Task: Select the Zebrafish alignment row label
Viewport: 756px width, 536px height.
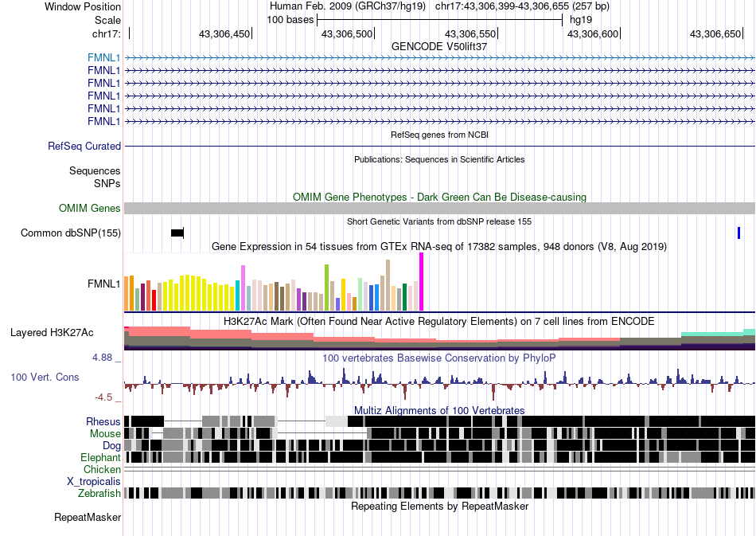Action: point(99,493)
